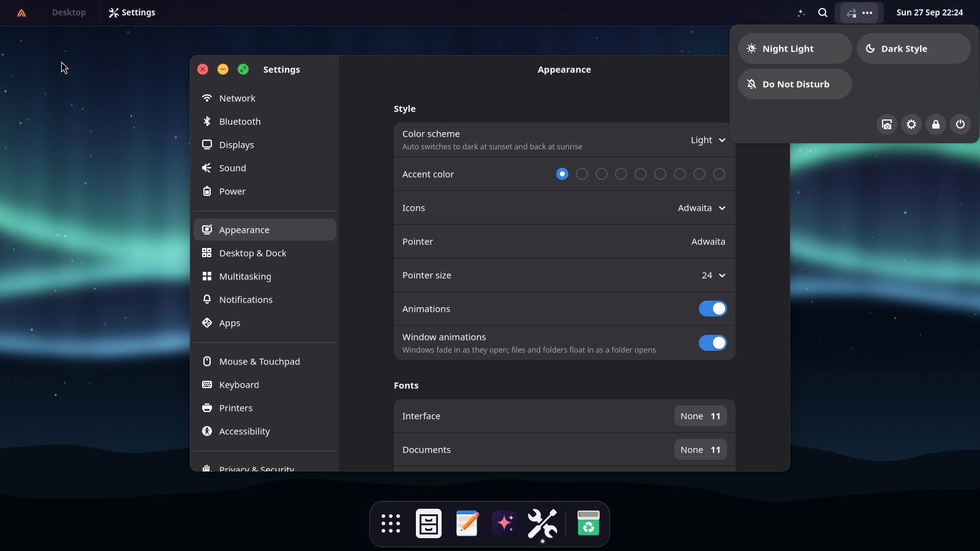
Task: Choose the second accent color circle
Action: pyautogui.click(x=582, y=174)
